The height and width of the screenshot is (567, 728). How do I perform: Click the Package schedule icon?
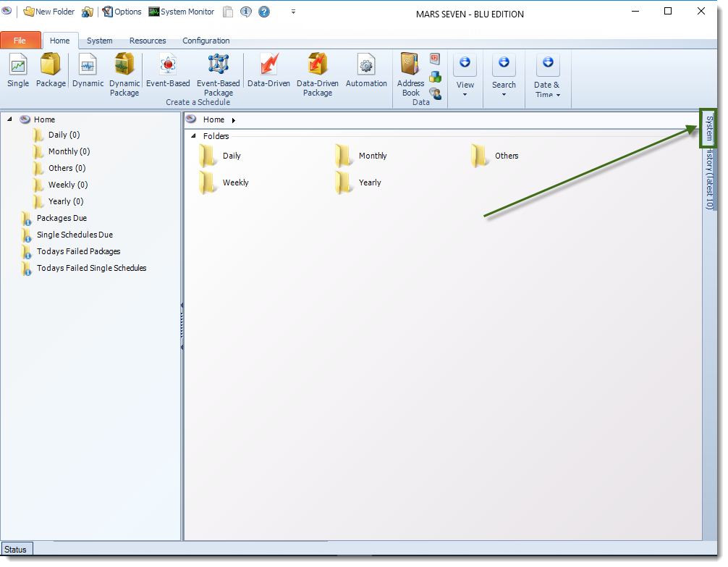(x=51, y=70)
